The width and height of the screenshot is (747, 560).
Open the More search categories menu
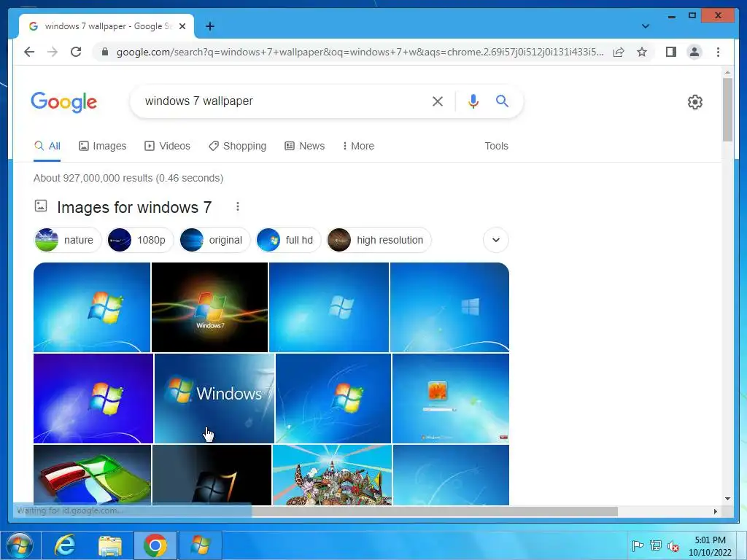tap(358, 146)
